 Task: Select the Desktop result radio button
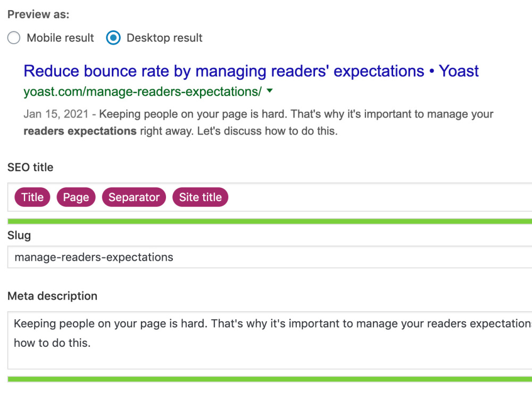(x=113, y=38)
